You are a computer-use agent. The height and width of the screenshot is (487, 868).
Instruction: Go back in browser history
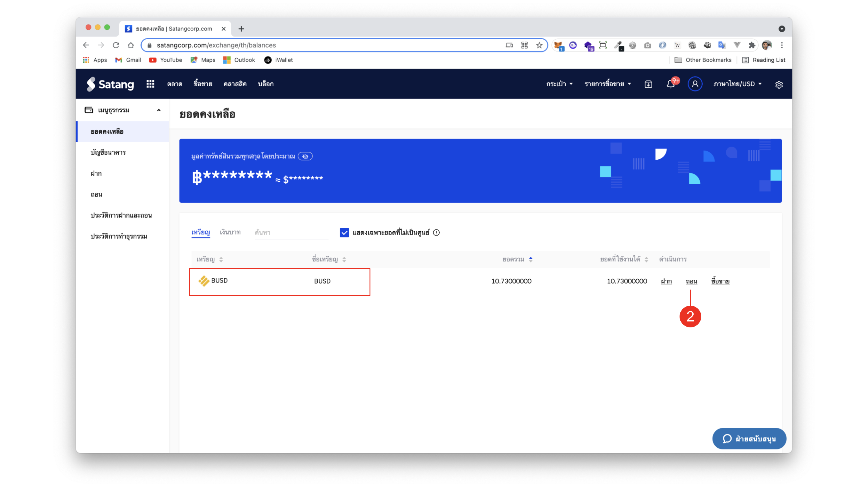(x=86, y=45)
